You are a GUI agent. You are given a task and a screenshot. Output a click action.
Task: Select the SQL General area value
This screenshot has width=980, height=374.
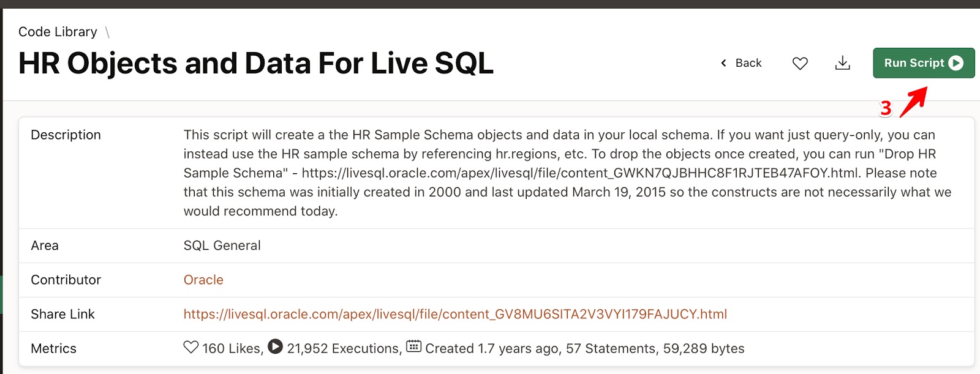pos(222,245)
